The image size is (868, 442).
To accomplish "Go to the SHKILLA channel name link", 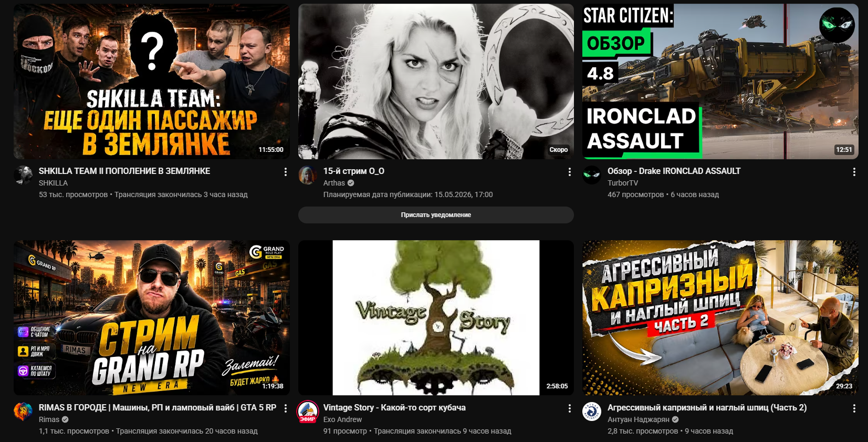I will pyautogui.click(x=53, y=183).
